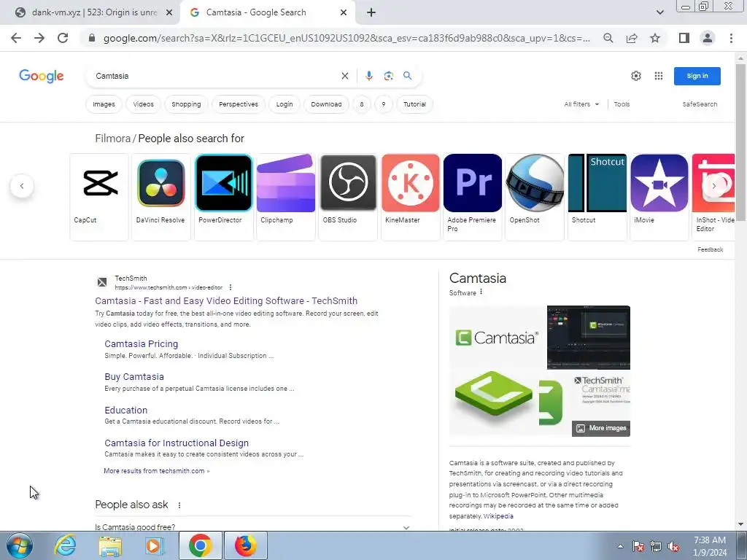Viewport: 747px width, 560px height.
Task: View more images of Camtasia
Action: tap(601, 428)
